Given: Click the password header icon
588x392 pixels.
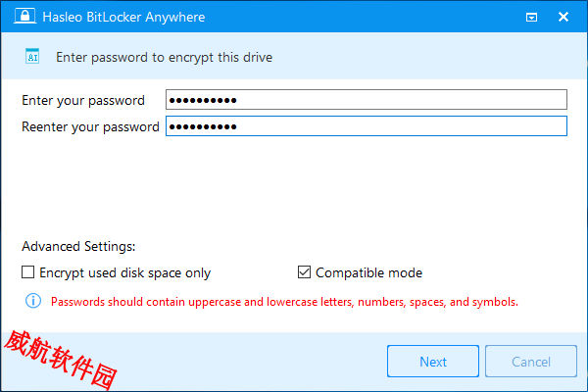Looking at the screenshot, I should pyautogui.click(x=32, y=56).
